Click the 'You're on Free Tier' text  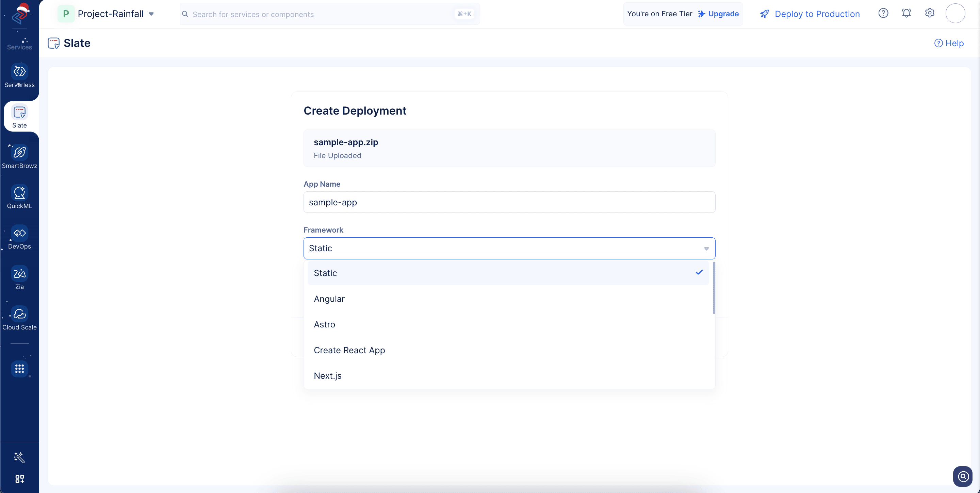(x=659, y=14)
